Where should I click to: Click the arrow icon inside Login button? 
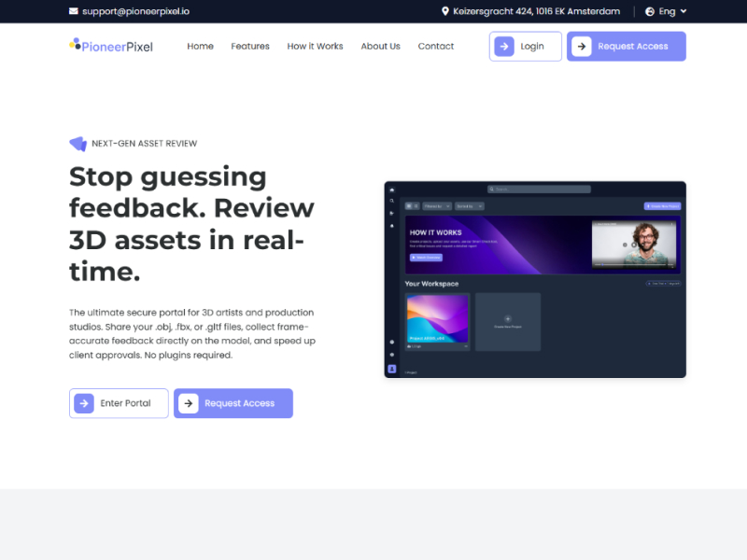pyautogui.click(x=504, y=46)
